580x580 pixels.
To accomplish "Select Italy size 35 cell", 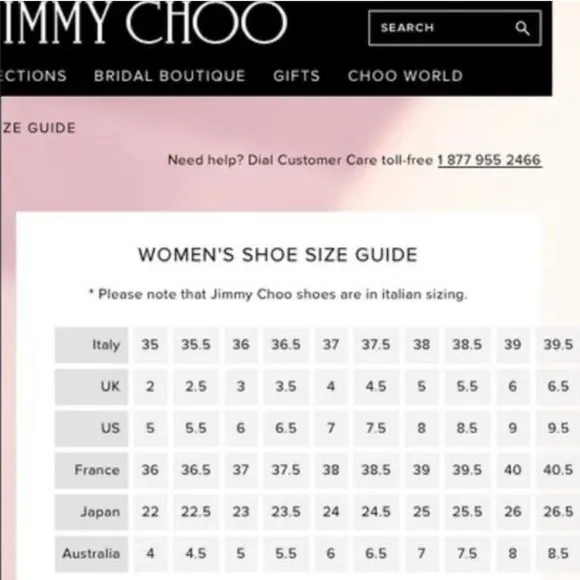I will (150, 345).
